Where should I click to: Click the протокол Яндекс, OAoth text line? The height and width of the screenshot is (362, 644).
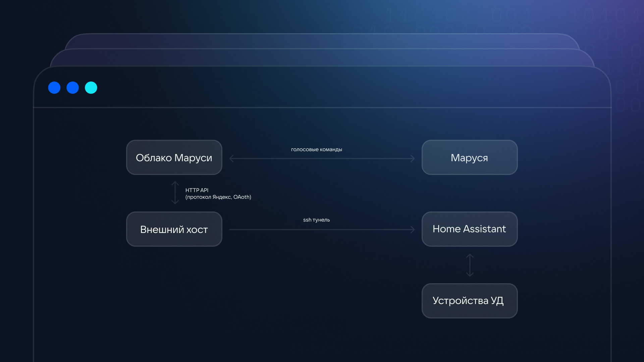[218, 197]
